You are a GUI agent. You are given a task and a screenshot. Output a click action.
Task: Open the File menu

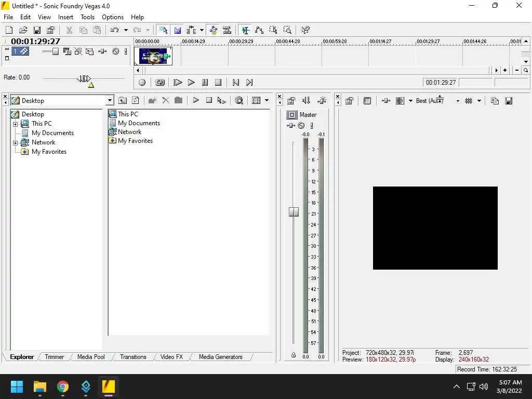8,17
